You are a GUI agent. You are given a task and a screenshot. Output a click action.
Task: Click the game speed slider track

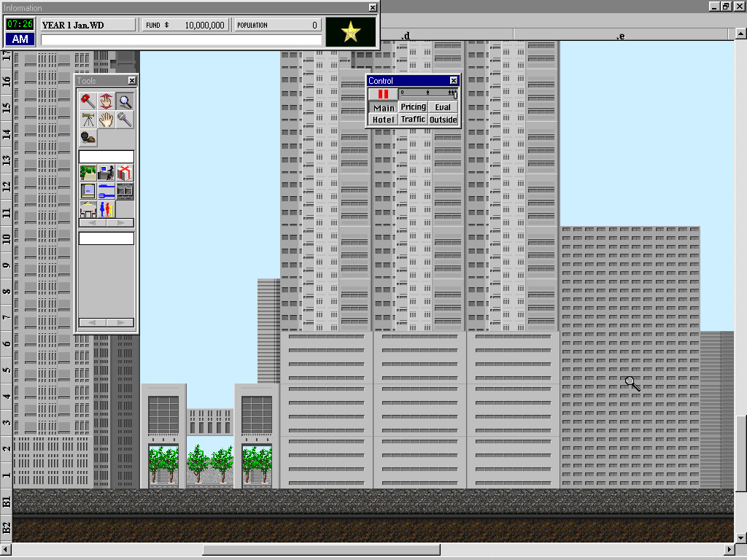tap(427, 94)
